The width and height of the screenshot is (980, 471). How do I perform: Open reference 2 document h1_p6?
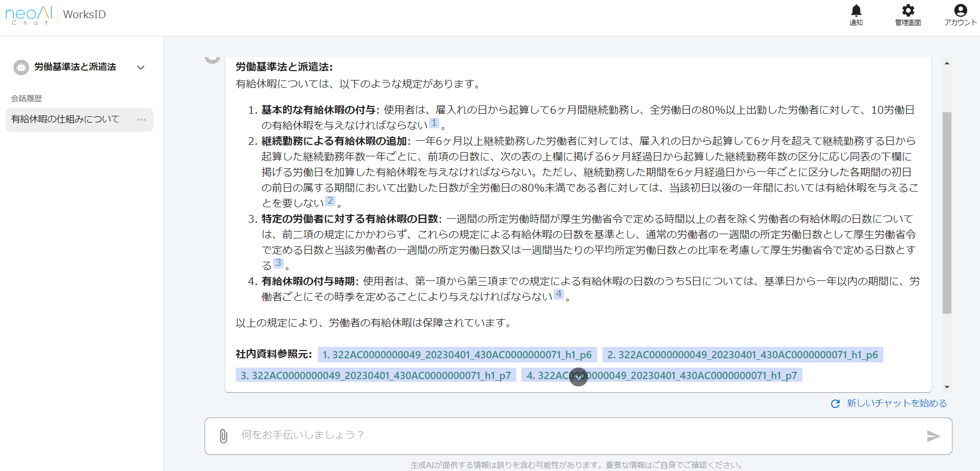point(743,355)
